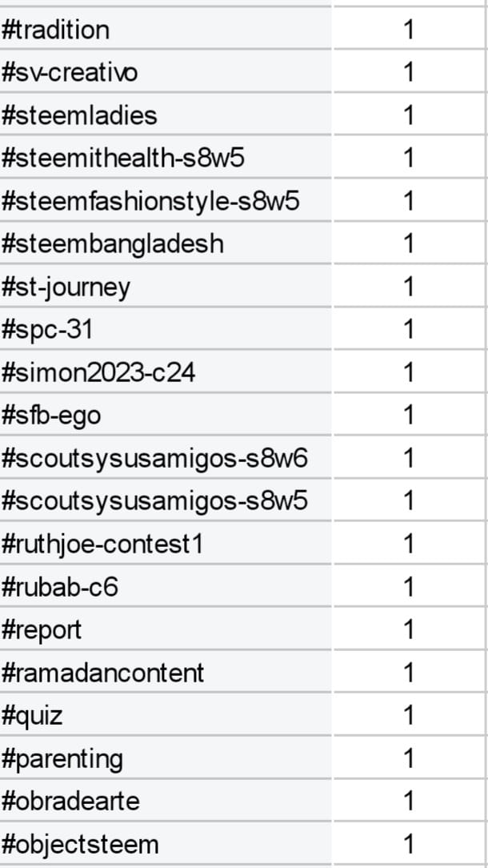Select the #simon2023-c24 cell
The image size is (488, 868).
click(166, 372)
